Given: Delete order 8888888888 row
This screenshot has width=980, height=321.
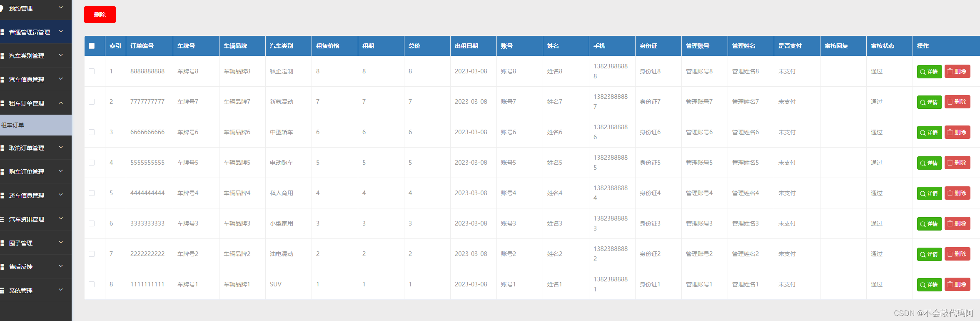Looking at the screenshot, I should (957, 71).
